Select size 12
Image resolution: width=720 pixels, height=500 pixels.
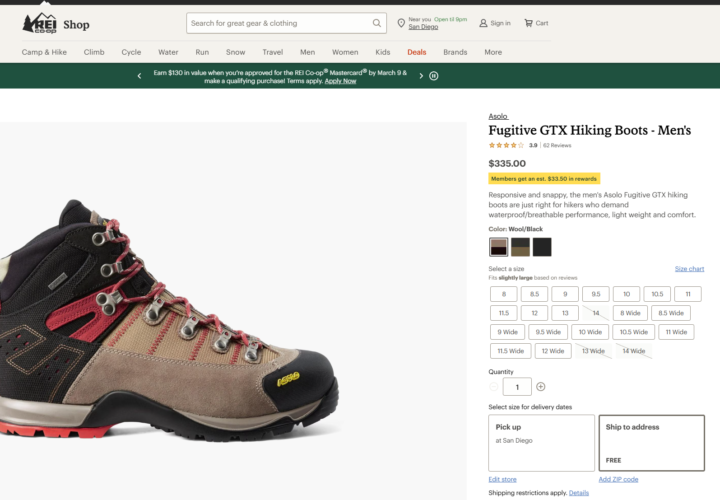point(534,313)
